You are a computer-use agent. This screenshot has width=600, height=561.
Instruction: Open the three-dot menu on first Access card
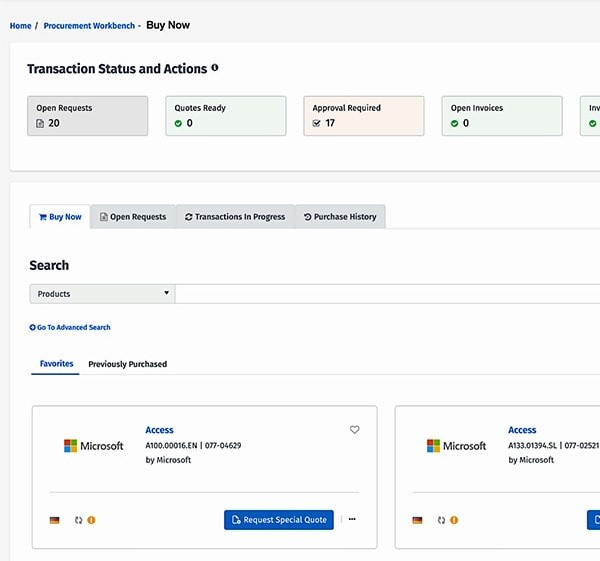pyautogui.click(x=352, y=520)
